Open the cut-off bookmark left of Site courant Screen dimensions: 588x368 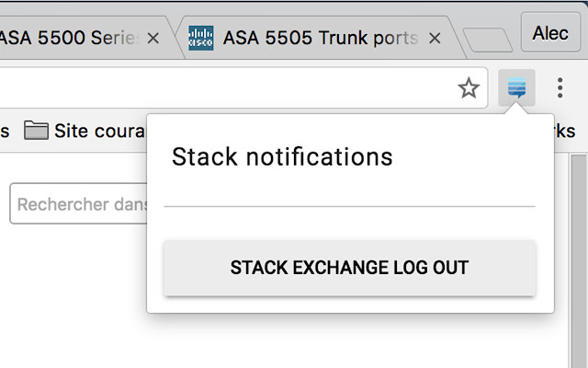tap(5, 131)
